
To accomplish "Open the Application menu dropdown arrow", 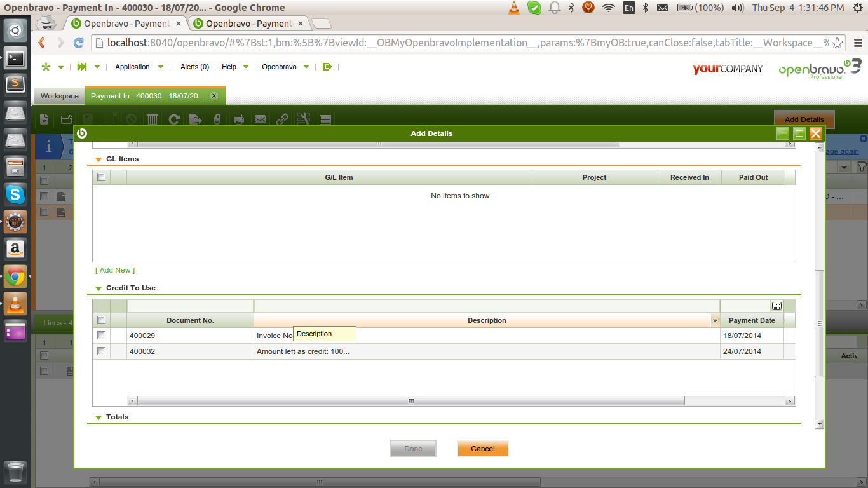I will coord(161,67).
